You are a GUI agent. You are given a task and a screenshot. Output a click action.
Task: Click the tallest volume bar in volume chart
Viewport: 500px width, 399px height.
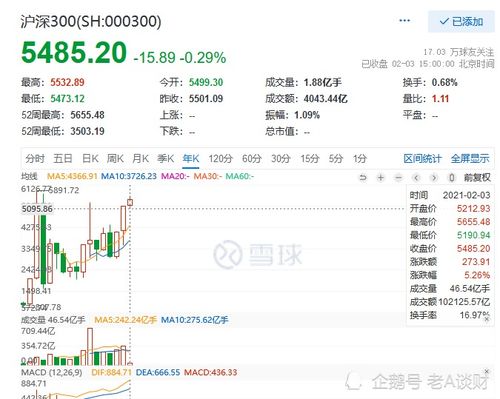tap(90, 346)
